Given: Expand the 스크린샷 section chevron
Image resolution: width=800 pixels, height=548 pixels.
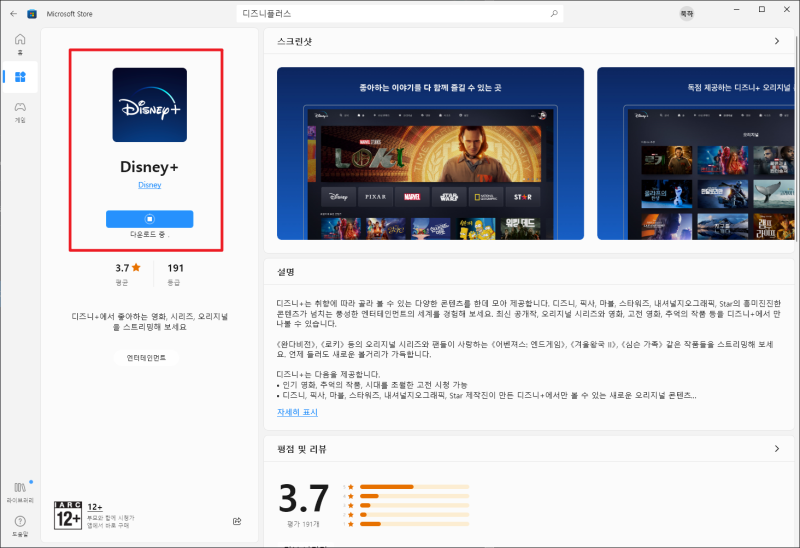Looking at the screenshot, I should pyautogui.click(x=777, y=41).
